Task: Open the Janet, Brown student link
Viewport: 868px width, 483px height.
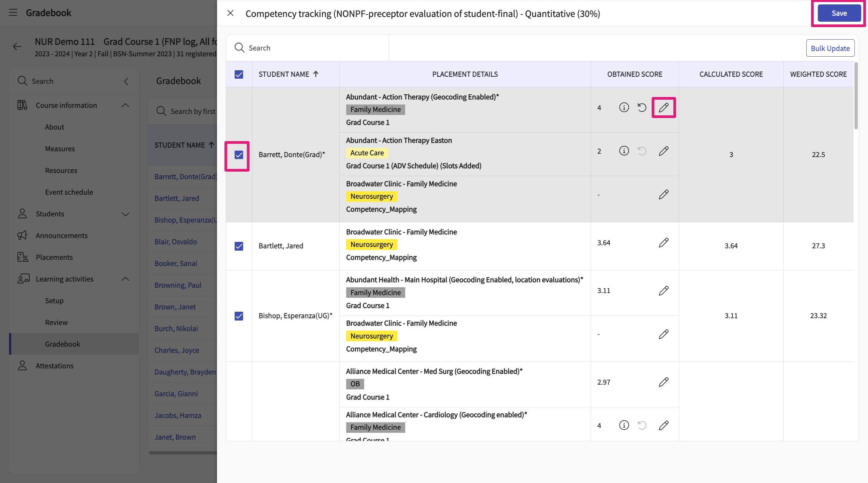Action: [175, 437]
